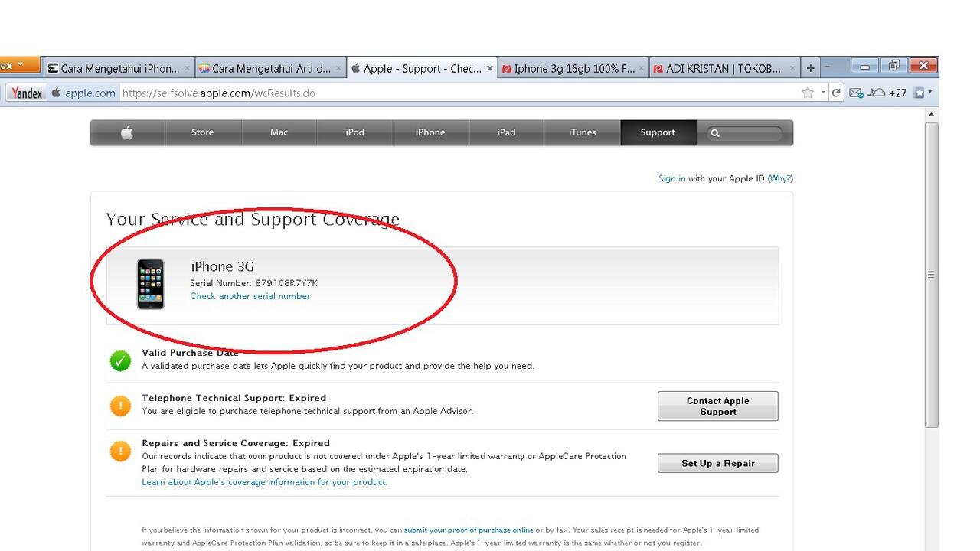
Task: Open the URL history dropdown arrow
Action: pyautogui.click(x=823, y=93)
